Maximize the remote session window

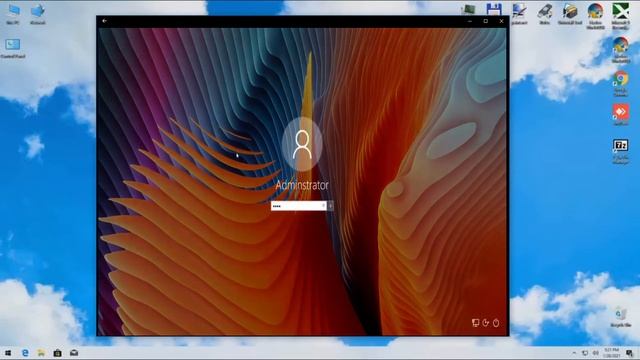(486, 21)
